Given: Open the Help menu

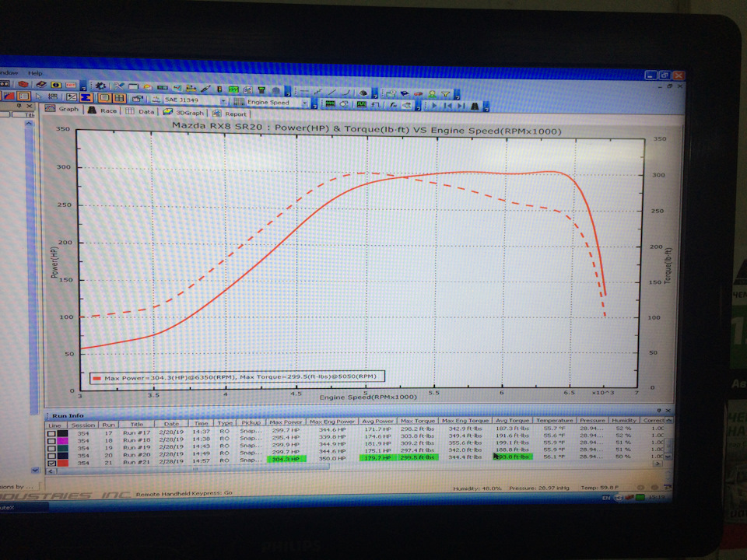Looking at the screenshot, I should click(x=35, y=73).
